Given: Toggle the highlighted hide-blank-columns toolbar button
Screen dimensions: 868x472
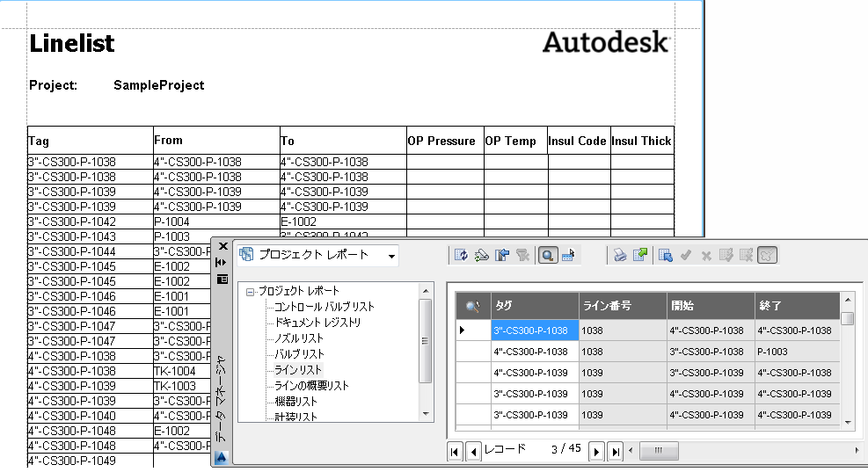Looking at the screenshot, I should click(x=767, y=256).
